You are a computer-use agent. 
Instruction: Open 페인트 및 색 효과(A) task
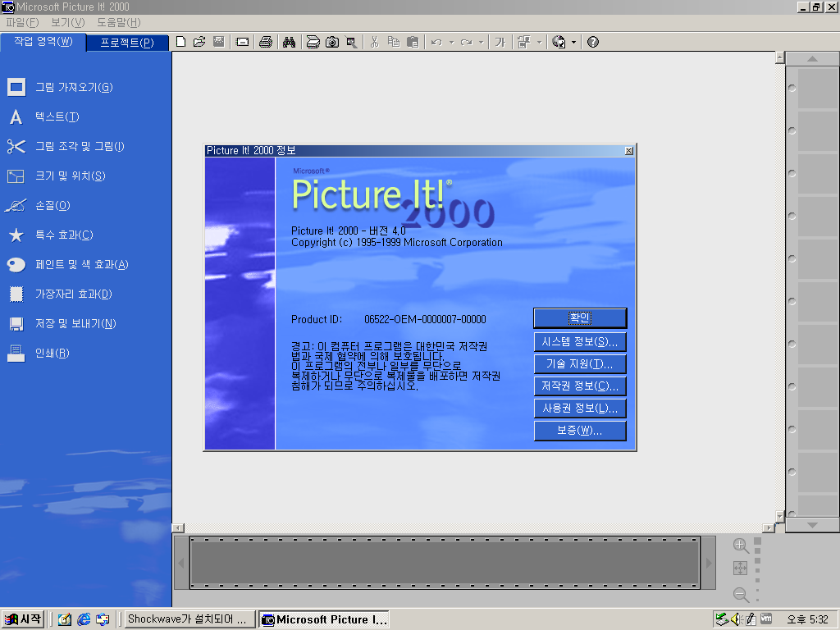67,264
